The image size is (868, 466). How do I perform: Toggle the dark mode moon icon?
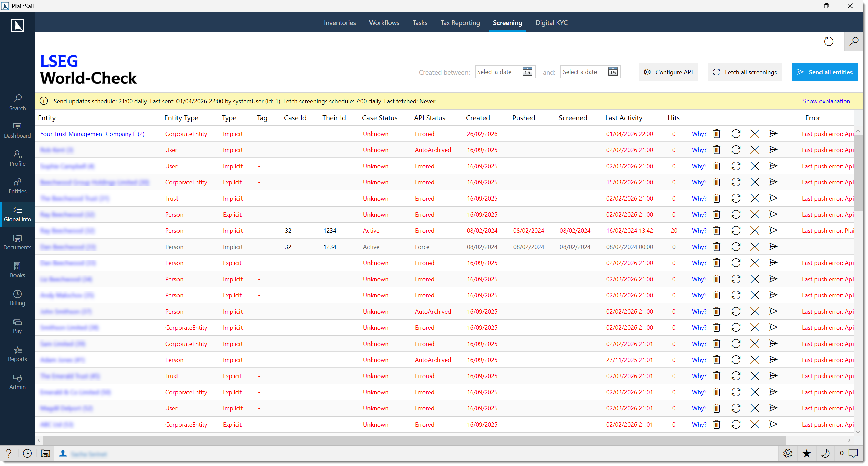pos(825,453)
